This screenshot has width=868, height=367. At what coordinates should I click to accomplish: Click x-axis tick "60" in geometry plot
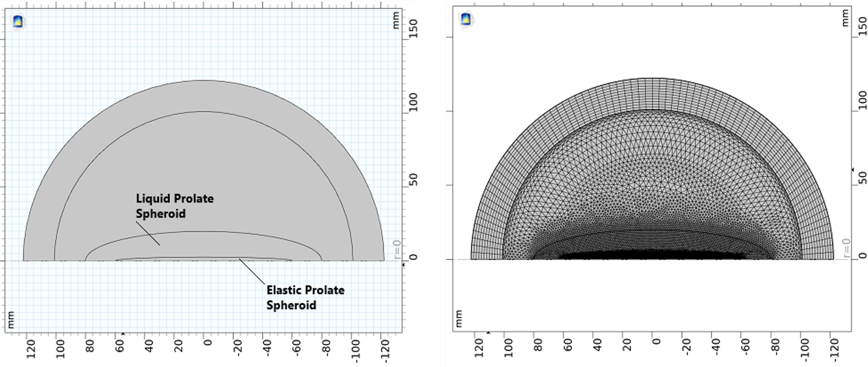coord(120,346)
